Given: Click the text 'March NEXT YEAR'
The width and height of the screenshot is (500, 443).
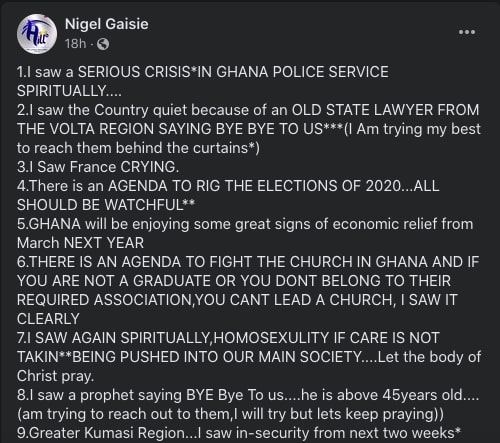Looking at the screenshot, I should pyautogui.click(x=80, y=243).
